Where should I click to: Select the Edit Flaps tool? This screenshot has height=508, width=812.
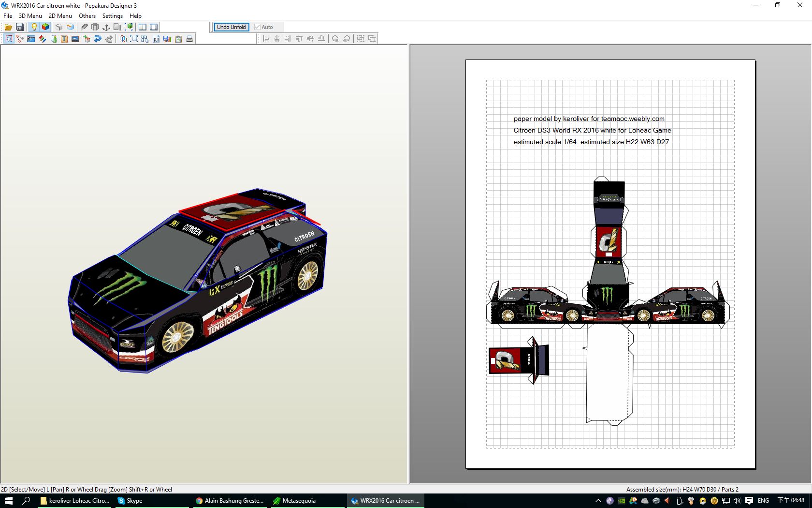click(53, 39)
